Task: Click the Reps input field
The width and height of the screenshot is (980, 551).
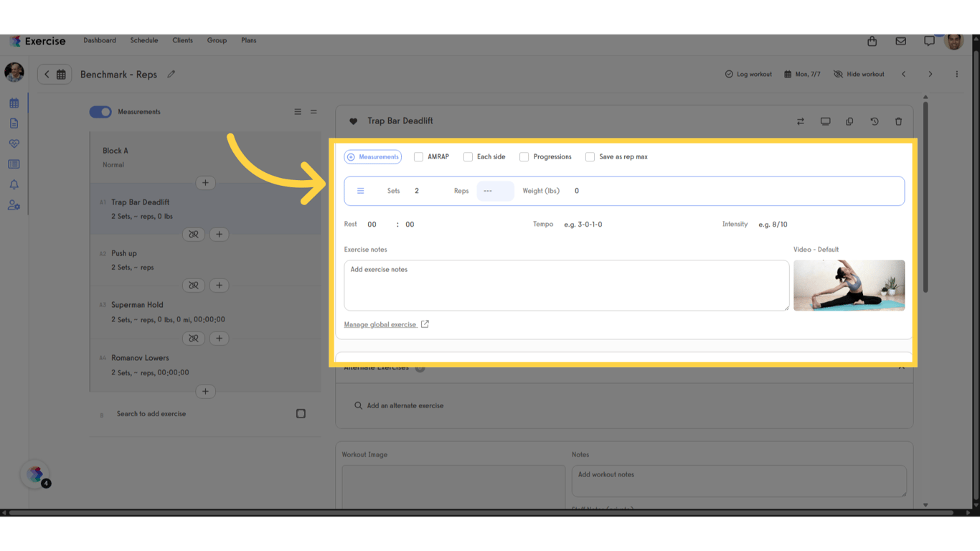Action: pos(495,191)
